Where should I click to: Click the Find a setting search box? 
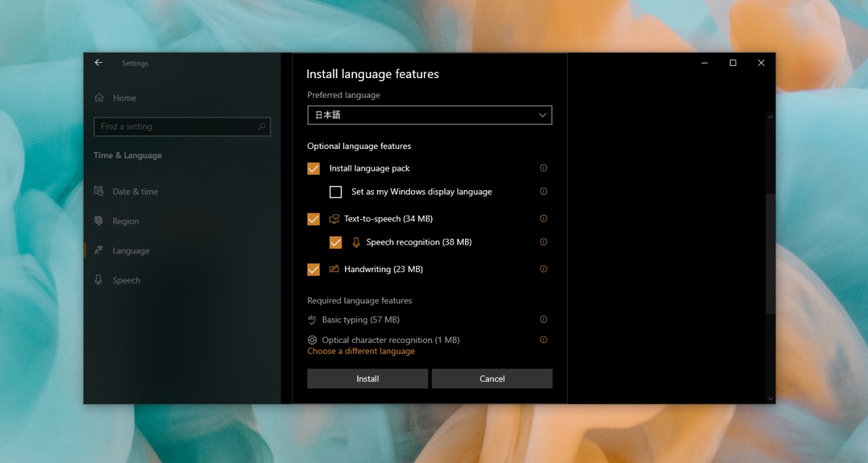click(182, 127)
